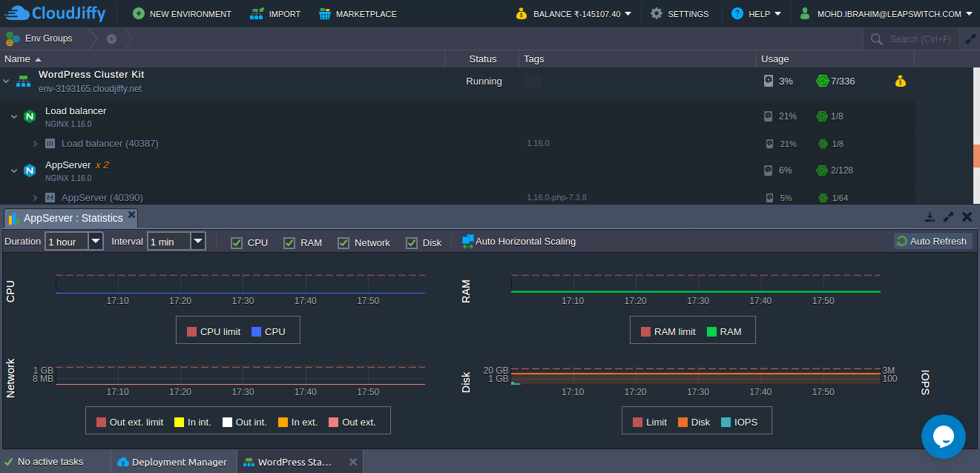Click the search field
Screen dimensions: 980x473
(x=920, y=39)
